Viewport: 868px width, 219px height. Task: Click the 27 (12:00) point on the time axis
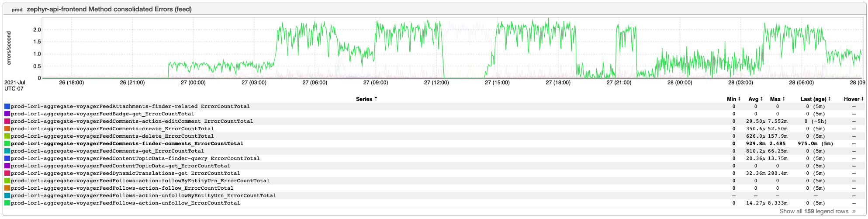pos(436,83)
